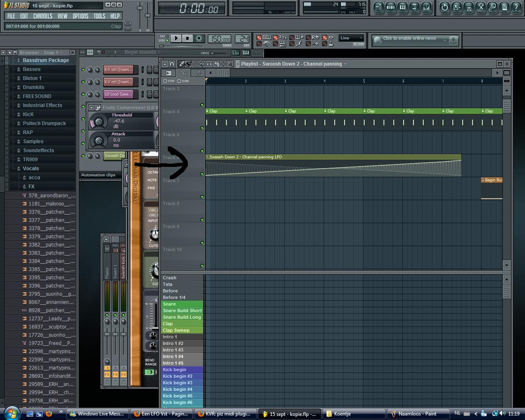The image size is (525, 420).
Task: Open the playlist view from top toolbar
Action: [x=379, y=7]
